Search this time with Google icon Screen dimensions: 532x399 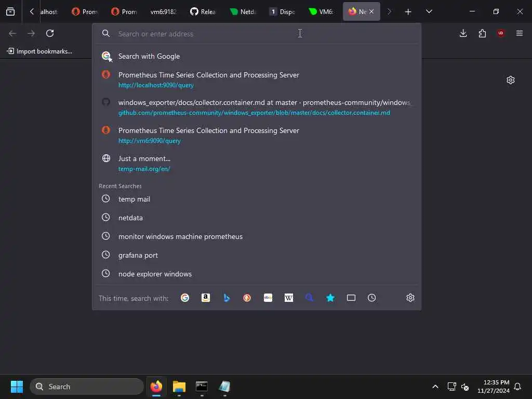pos(185,298)
